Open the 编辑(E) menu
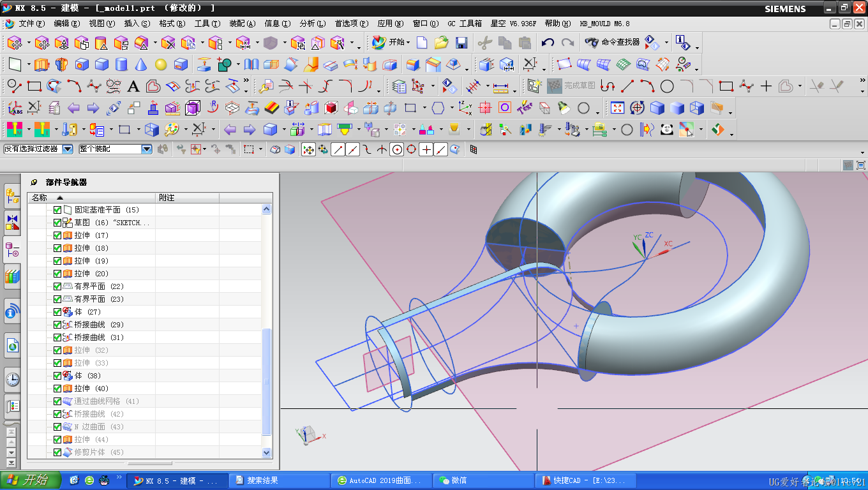Screen dimensions: 868x490 [67, 24]
